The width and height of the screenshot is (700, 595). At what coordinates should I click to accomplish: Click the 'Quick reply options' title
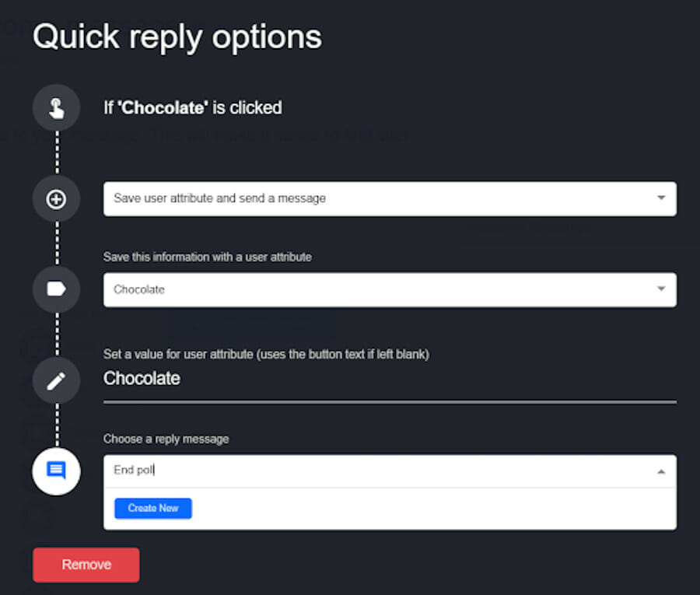(177, 37)
